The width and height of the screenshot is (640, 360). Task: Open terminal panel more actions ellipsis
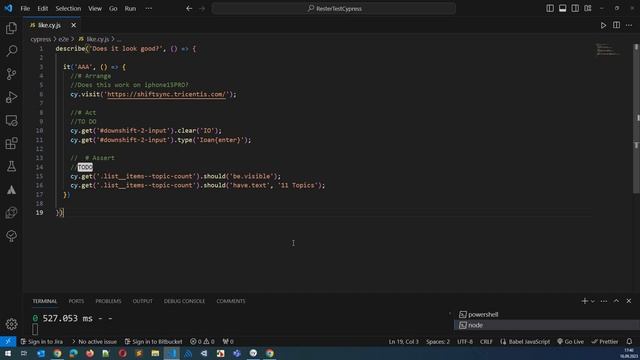click(604, 301)
